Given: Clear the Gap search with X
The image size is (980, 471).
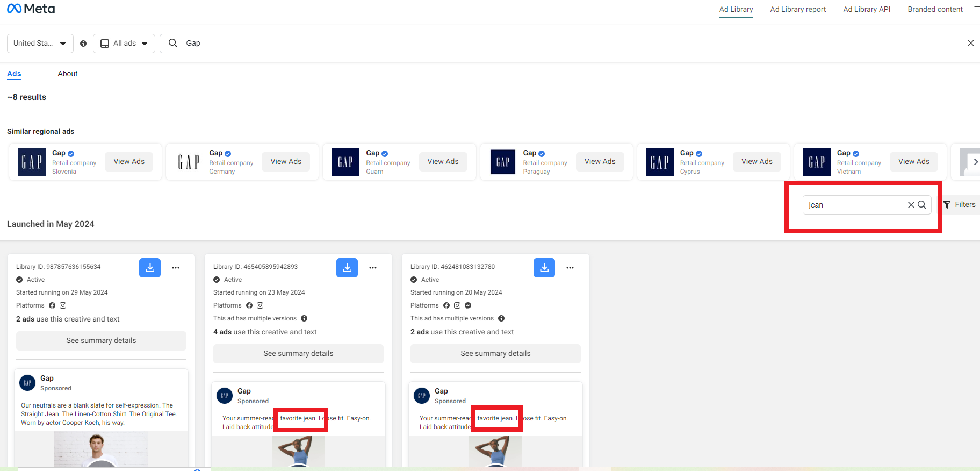Looking at the screenshot, I should 970,43.
